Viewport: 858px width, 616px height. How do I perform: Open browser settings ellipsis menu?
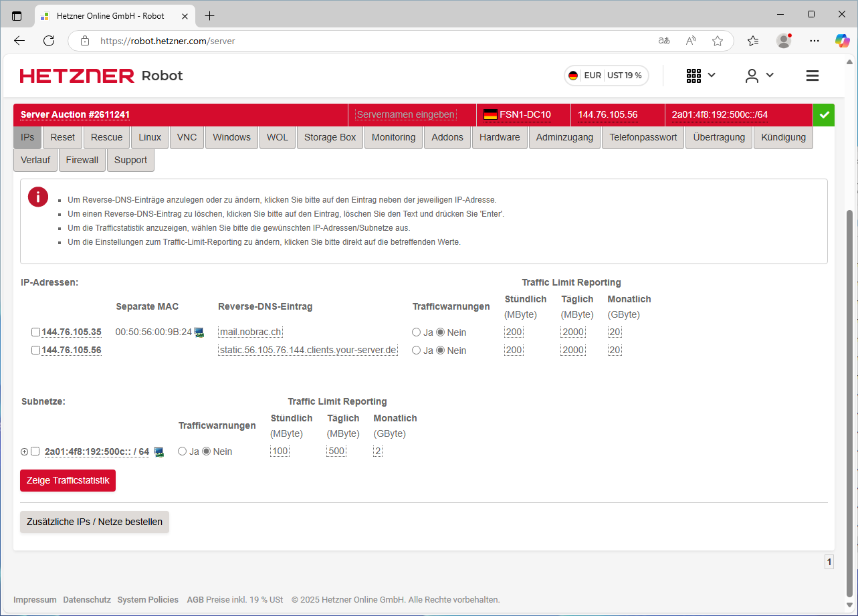coord(814,41)
